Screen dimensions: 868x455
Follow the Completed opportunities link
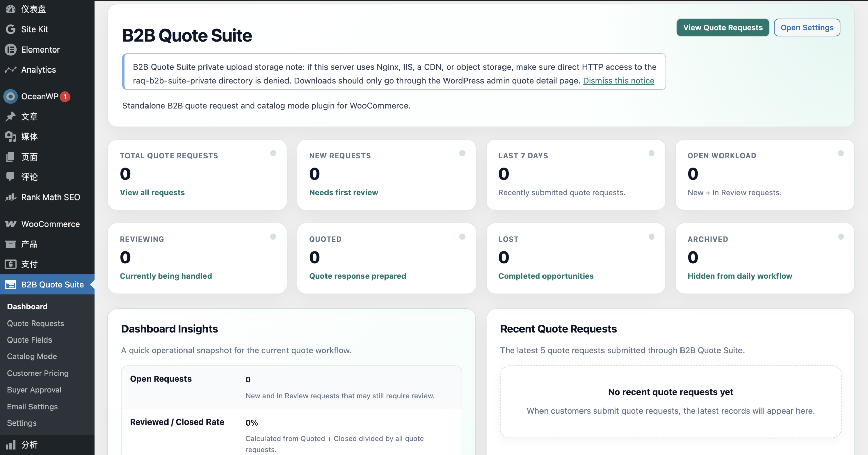tap(546, 276)
